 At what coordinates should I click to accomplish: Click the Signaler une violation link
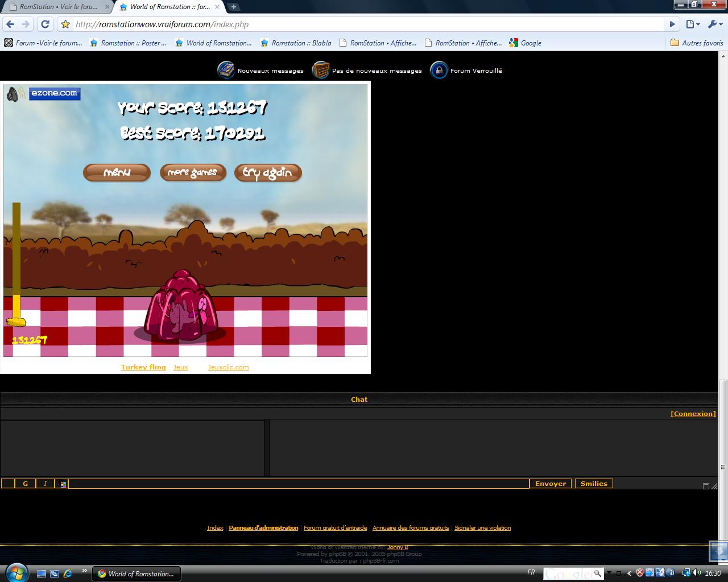482,528
